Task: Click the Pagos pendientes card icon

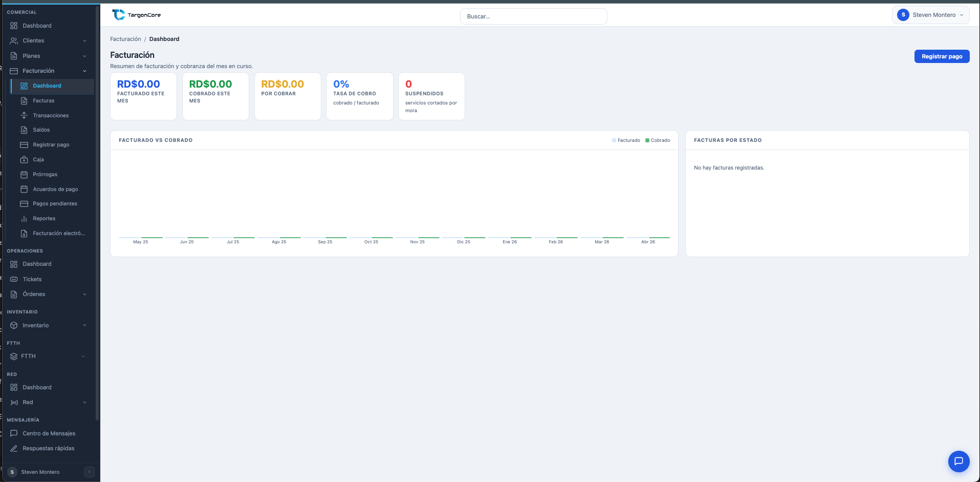Action: click(x=24, y=203)
